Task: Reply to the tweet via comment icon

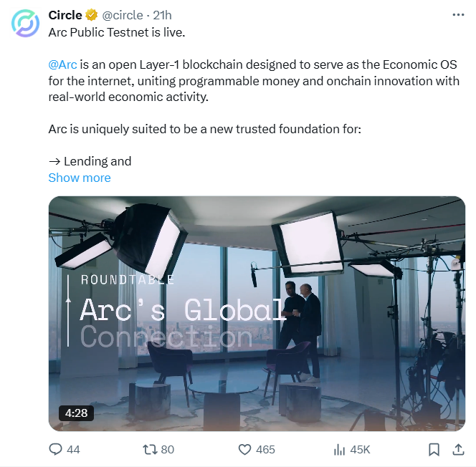Action: (x=55, y=449)
